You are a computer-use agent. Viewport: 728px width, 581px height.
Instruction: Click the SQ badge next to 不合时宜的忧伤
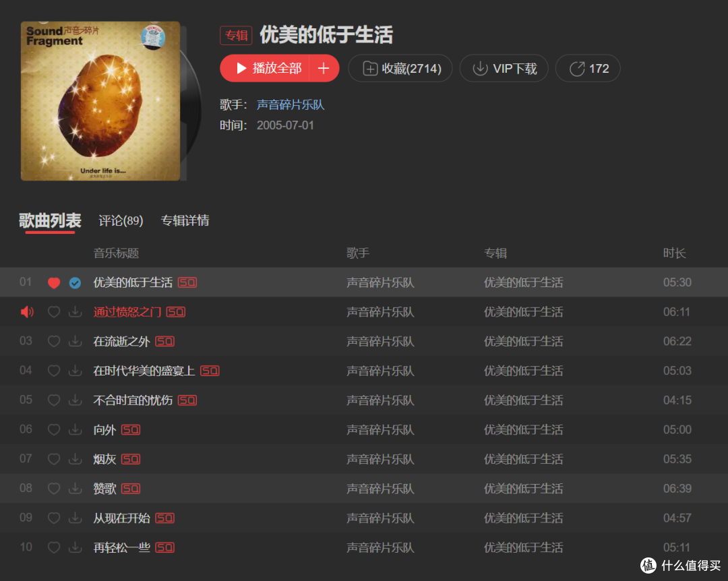click(x=187, y=400)
